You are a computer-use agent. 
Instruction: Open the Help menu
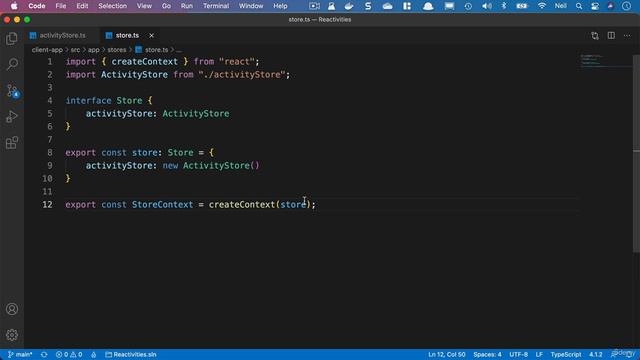(280, 6)
